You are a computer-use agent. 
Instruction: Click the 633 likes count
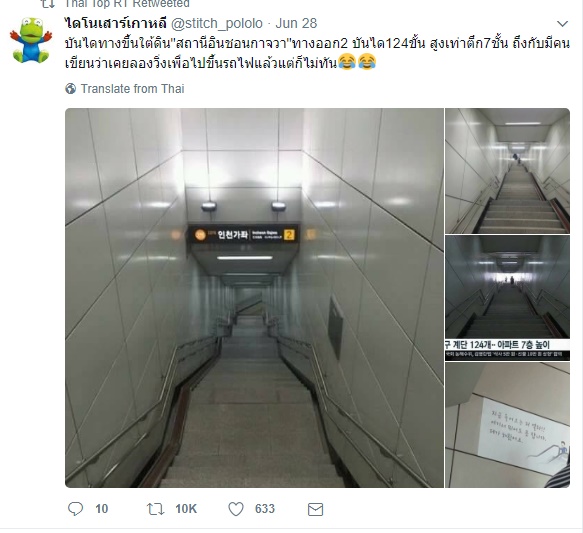[x=265, y=509]
